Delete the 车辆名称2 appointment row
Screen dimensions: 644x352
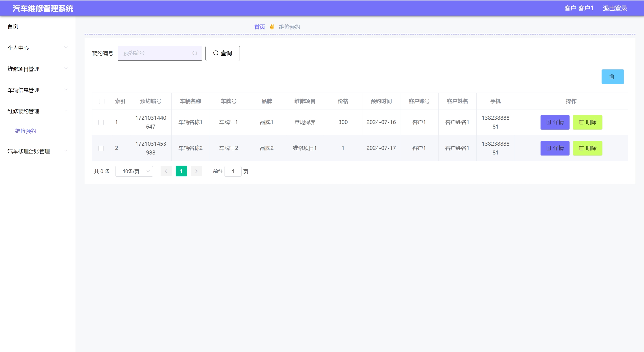587,148
